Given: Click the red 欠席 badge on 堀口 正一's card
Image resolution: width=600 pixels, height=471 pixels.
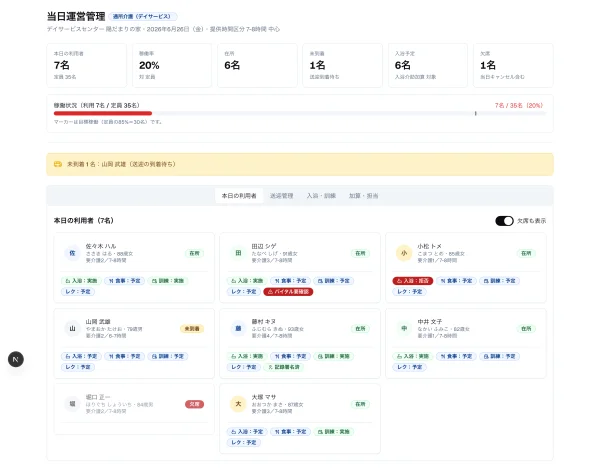Looking at the screenshot, I should click(x=194, y=404).
